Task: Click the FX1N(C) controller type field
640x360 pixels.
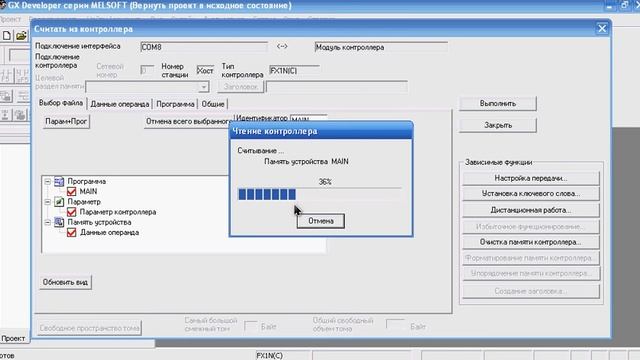Action: [x=294, y=71]
